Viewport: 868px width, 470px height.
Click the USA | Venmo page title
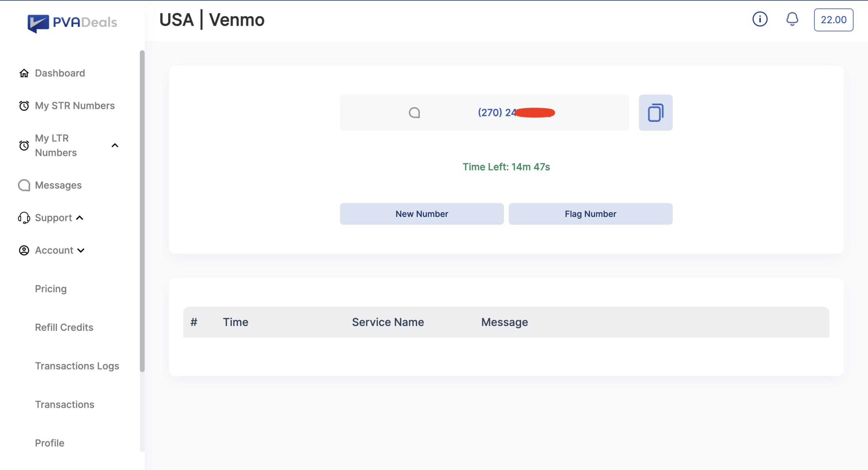click(212, 20)
